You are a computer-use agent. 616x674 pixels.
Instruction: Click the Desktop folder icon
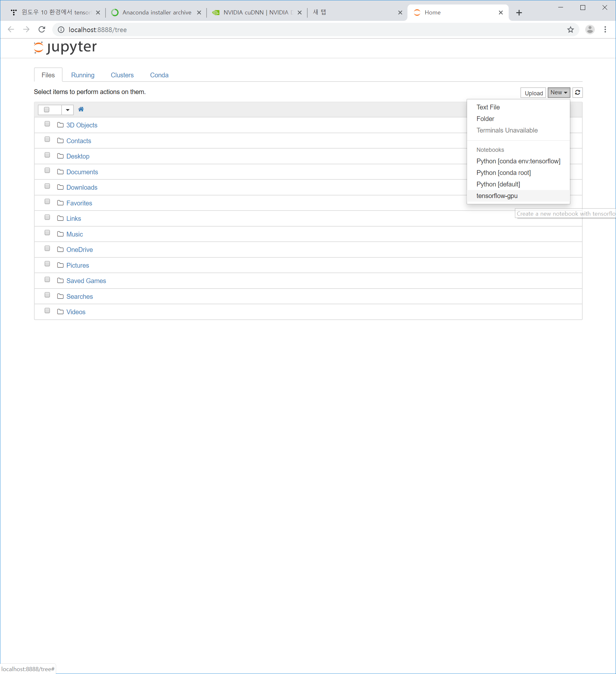60,156
